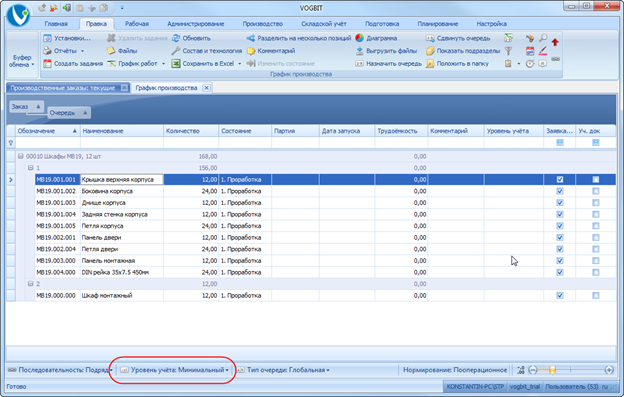624x397 pixels.
Task: Click the zoom in plus button
Action: pyautogui.click(x=609, y=370)
